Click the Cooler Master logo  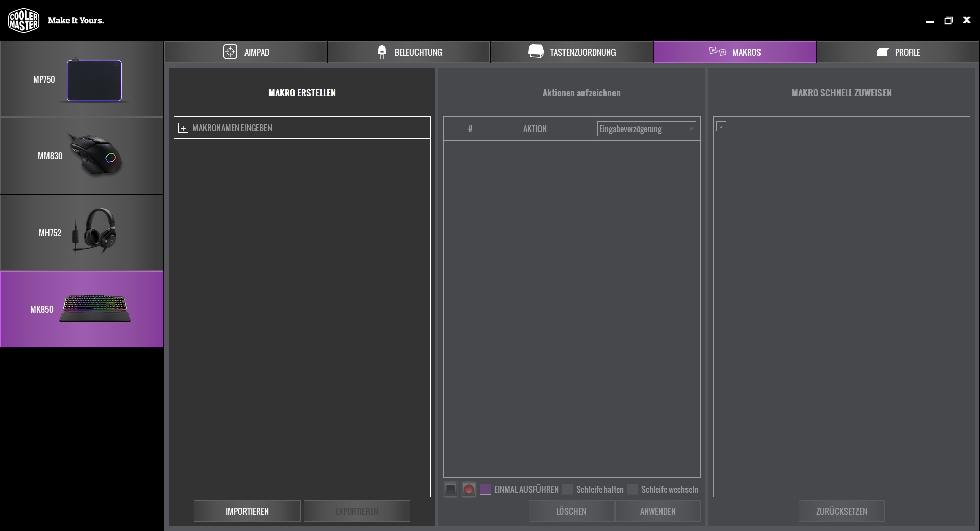click(x=23, y=20)
